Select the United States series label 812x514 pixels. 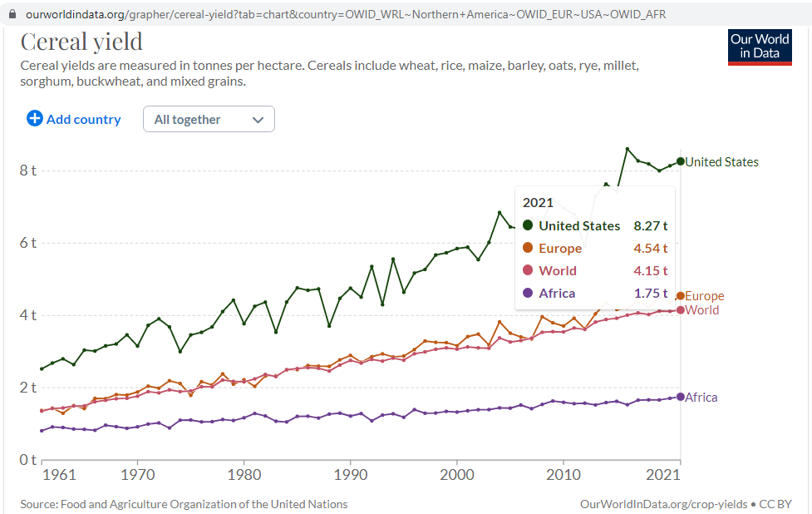pos(721,162)
